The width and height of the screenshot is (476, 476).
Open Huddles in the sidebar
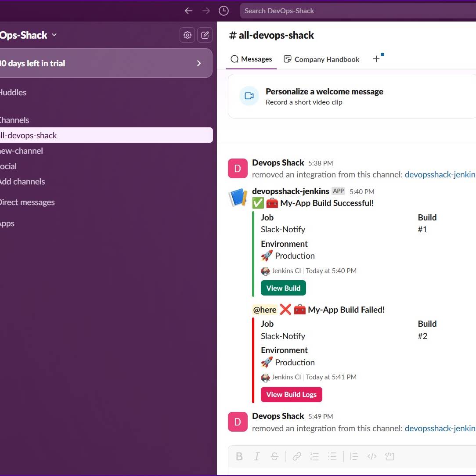tap(13, 92)
